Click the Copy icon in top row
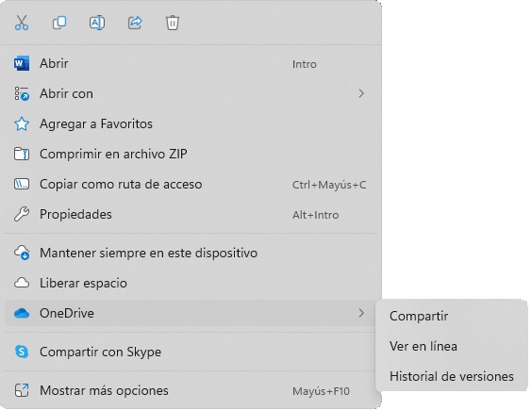The height and width of the screenshot is (410, 532). pos(59,23)
